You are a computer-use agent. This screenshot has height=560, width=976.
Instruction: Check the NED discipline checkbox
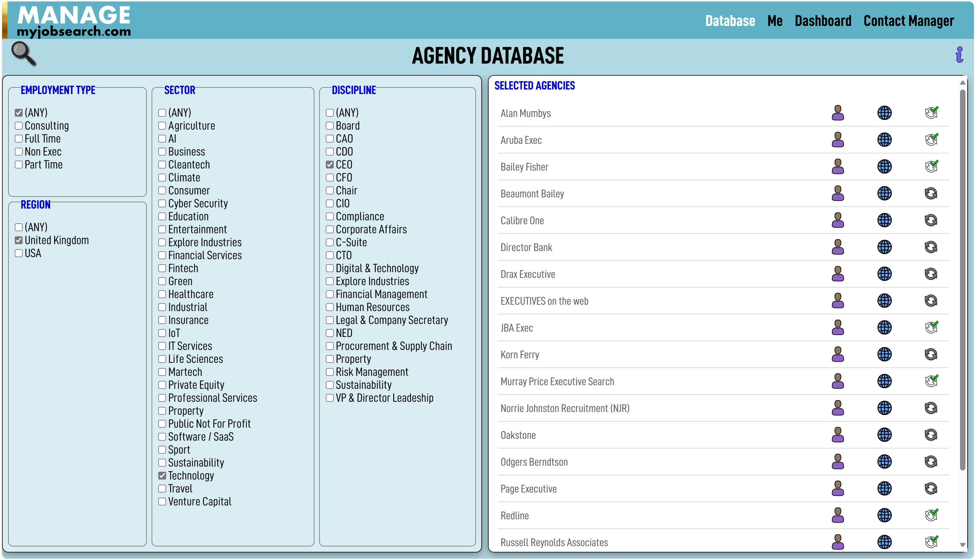pyautogui.click(x=329, y=333)
